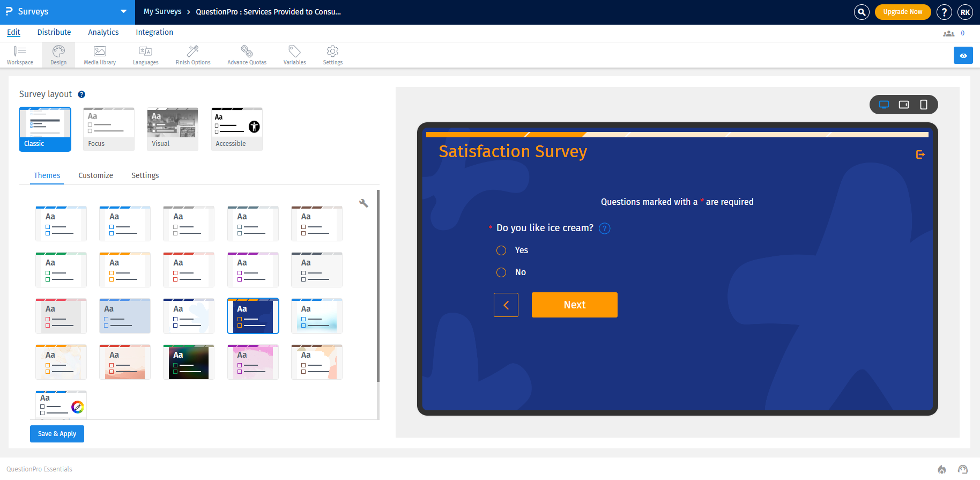This screenshot has height=480, width=980.
Task: Select the dark navy blue theme
Action: coord(253,316)
